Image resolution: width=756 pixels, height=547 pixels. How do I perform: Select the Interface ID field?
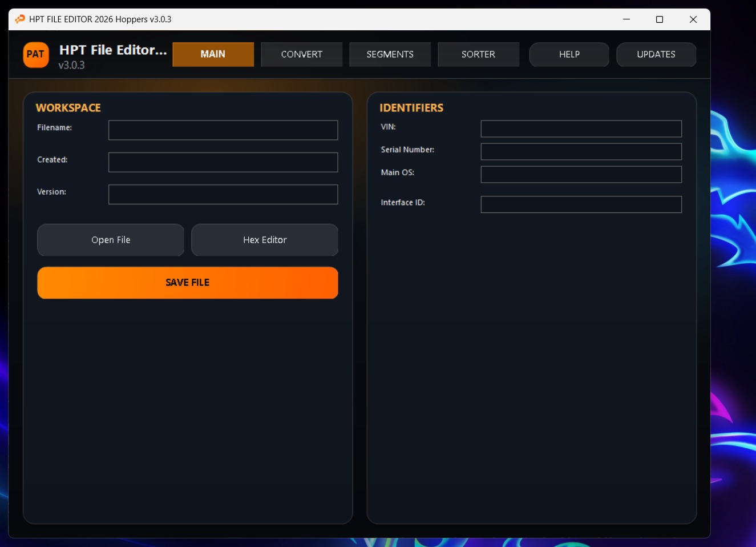click(581, 204)
